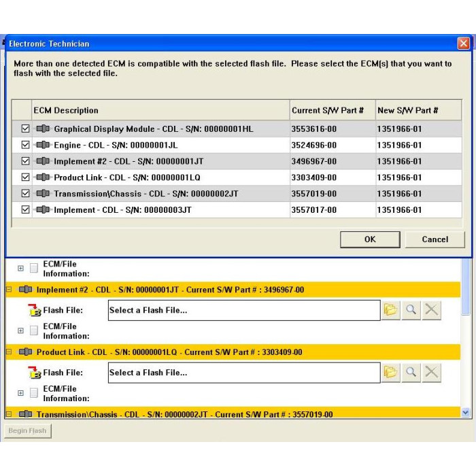The height and width of the screenshot is (476, 476).
Task: Click the disabled Begin Flash button
Action: coord(28,430)
